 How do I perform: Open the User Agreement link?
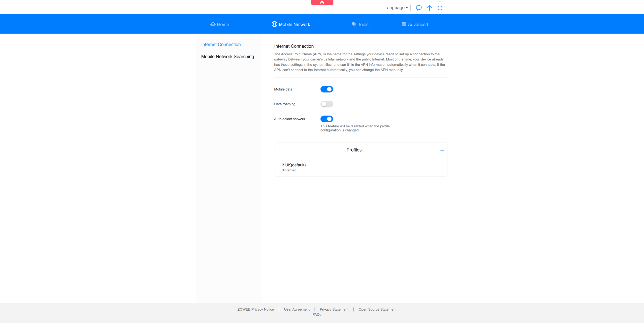click(297, 310)
